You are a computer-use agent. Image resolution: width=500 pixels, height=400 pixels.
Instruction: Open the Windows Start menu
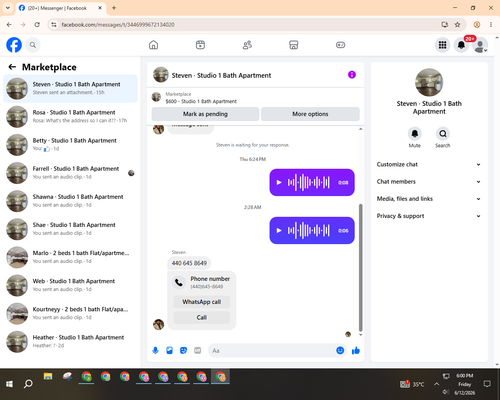coord(9,384)
